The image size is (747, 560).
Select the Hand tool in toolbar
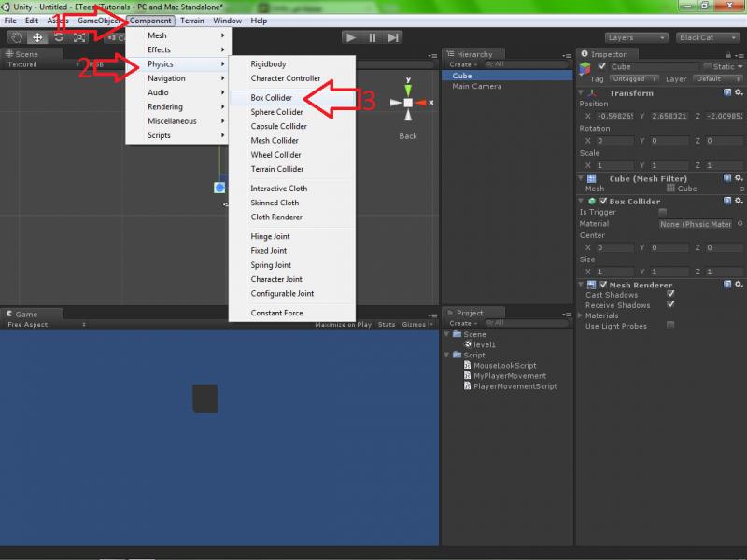(17, 37)
